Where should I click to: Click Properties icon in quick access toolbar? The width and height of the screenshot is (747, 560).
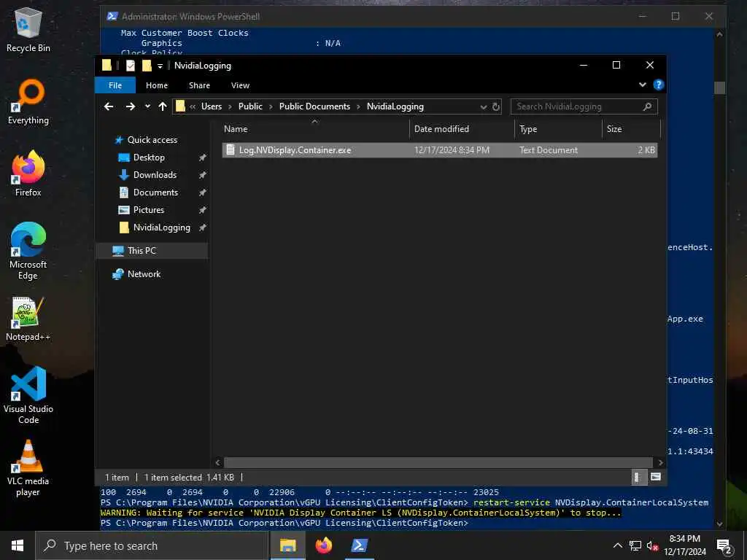(x=130, y=66)
